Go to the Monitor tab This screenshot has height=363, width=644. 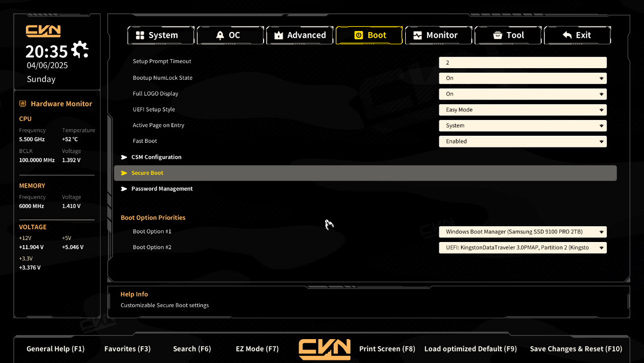pyautogui.click(x=438, y=35)
